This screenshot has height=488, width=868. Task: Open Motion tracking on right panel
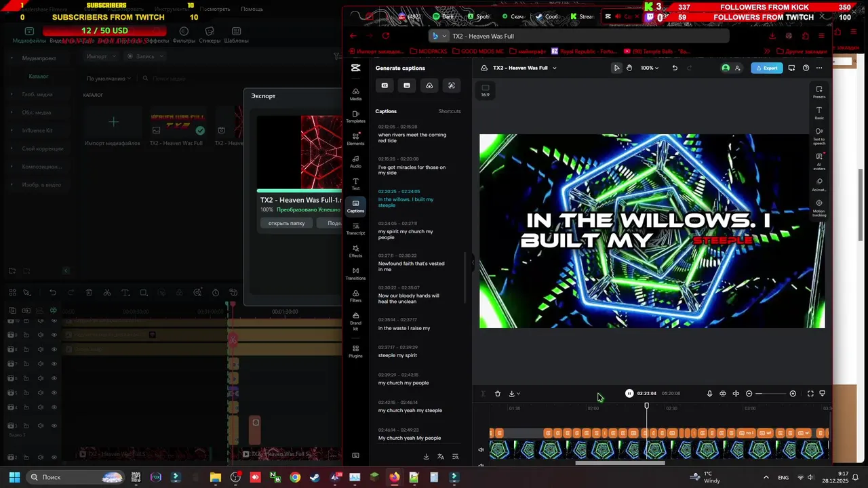click(819, 208)
